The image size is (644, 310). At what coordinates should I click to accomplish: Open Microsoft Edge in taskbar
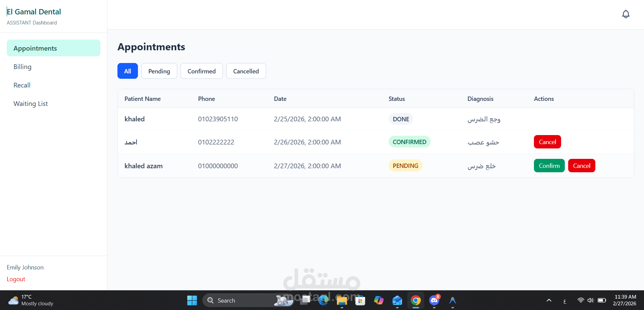(x=324, y=300)
